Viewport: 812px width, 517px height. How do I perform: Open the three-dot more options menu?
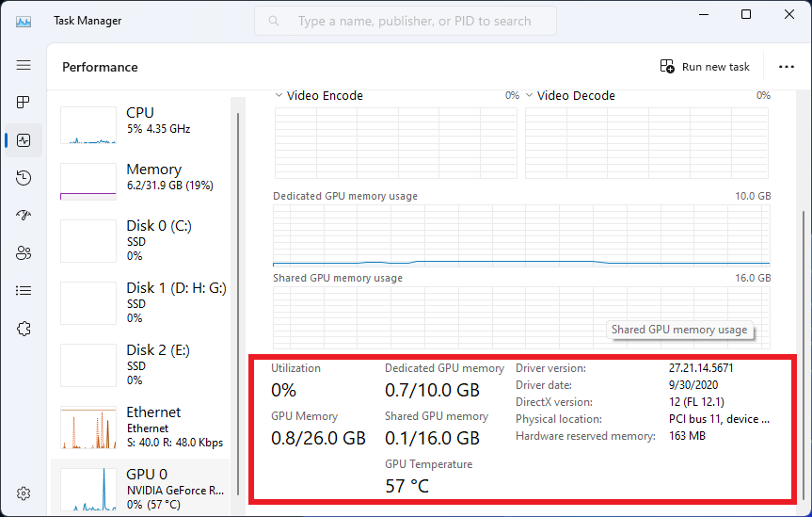tap(786, 66)
